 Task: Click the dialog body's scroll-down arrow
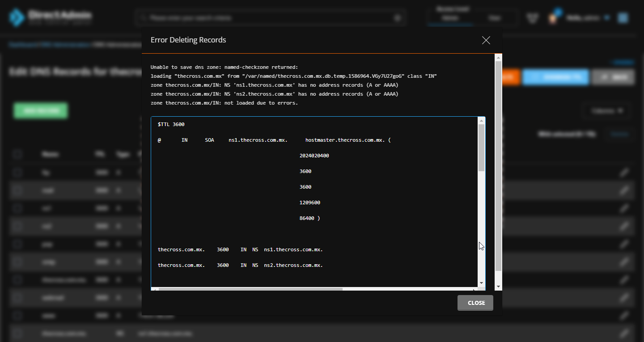[x=499, y=287]
